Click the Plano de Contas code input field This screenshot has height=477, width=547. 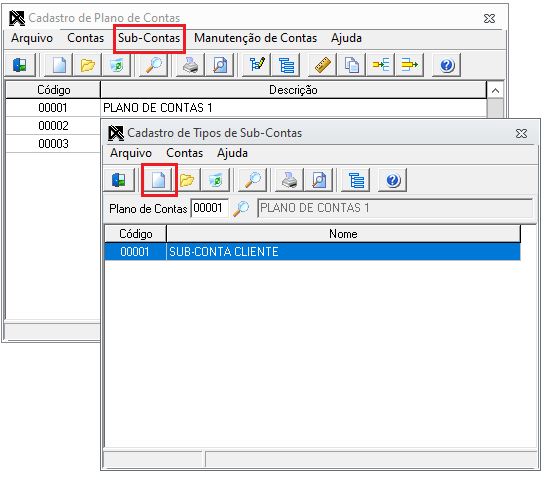pos(210,208)
